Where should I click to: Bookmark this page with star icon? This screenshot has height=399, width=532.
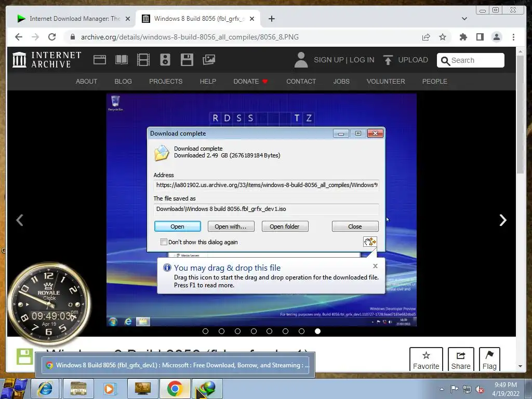coord(443,37)
